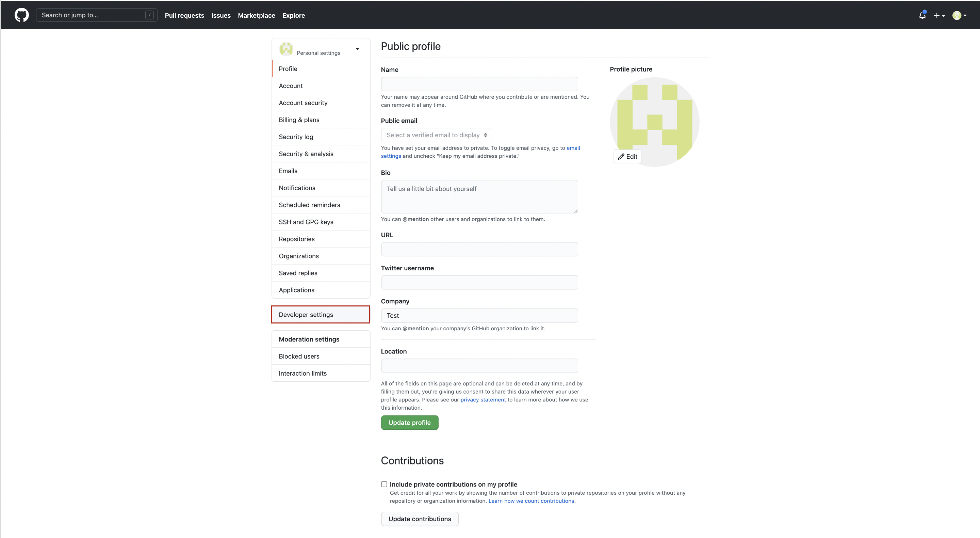Screen dimensions: 980x538
Task: Open Saved replies settings
Action: tap(321, 273)
